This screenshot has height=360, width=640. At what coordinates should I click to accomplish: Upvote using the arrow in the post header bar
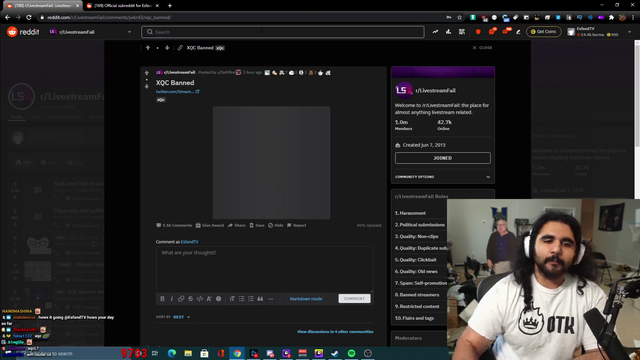pos(148,48)
